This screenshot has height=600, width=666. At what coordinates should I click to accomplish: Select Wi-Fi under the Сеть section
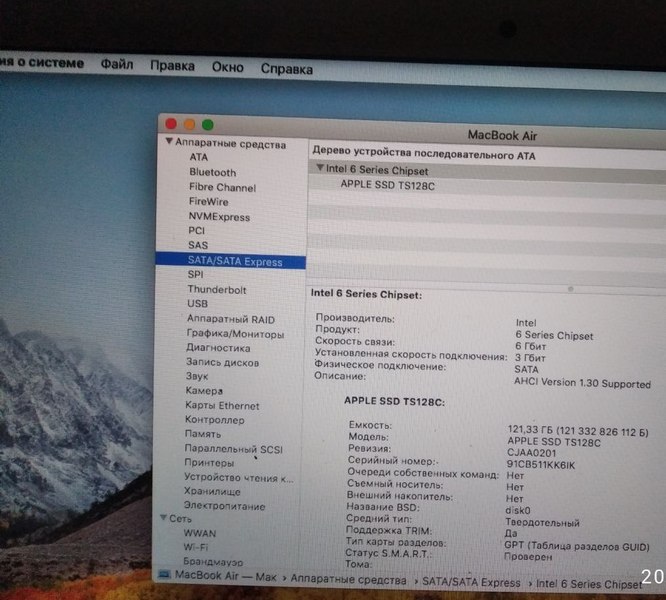pyautogui.click(x=196, y=548)
